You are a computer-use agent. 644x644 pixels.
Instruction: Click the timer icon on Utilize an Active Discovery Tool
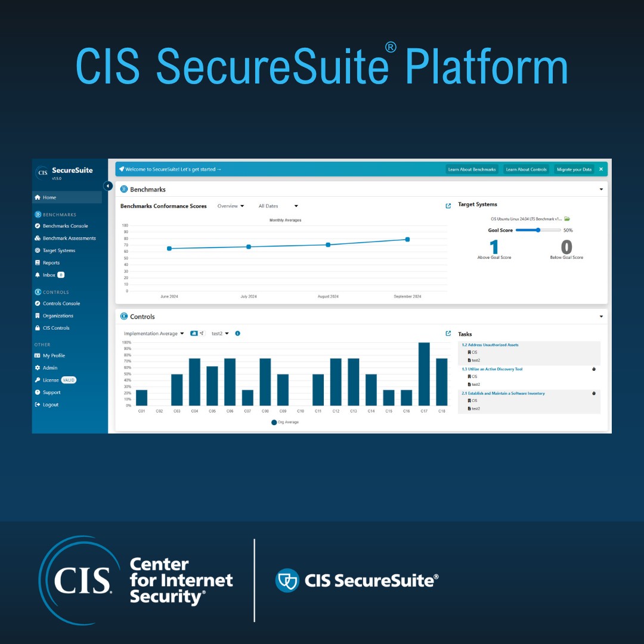[594, 369]
